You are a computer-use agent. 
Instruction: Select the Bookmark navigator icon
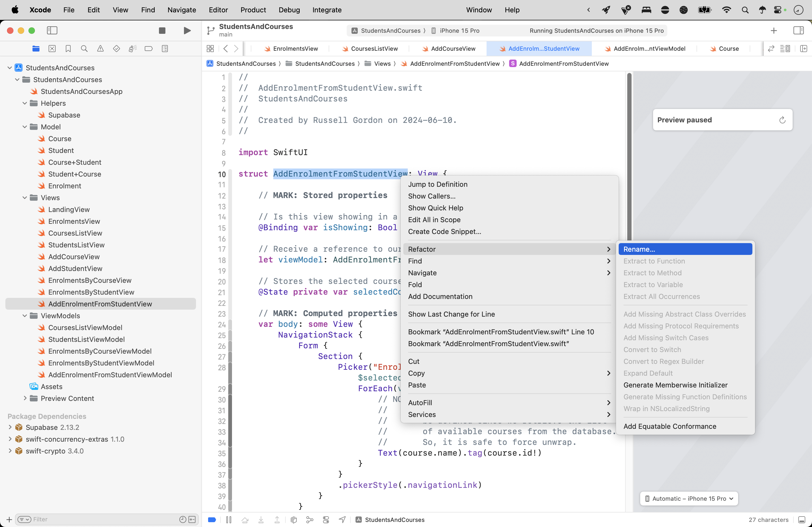tap(68, 48)
